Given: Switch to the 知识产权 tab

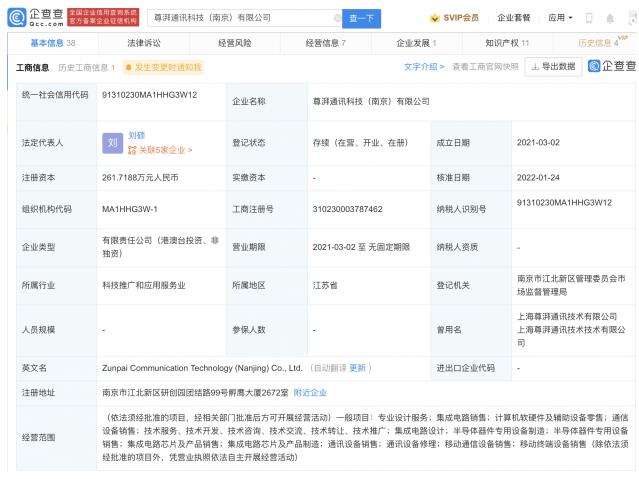Looking at the screenshot, I should [507, 43].
